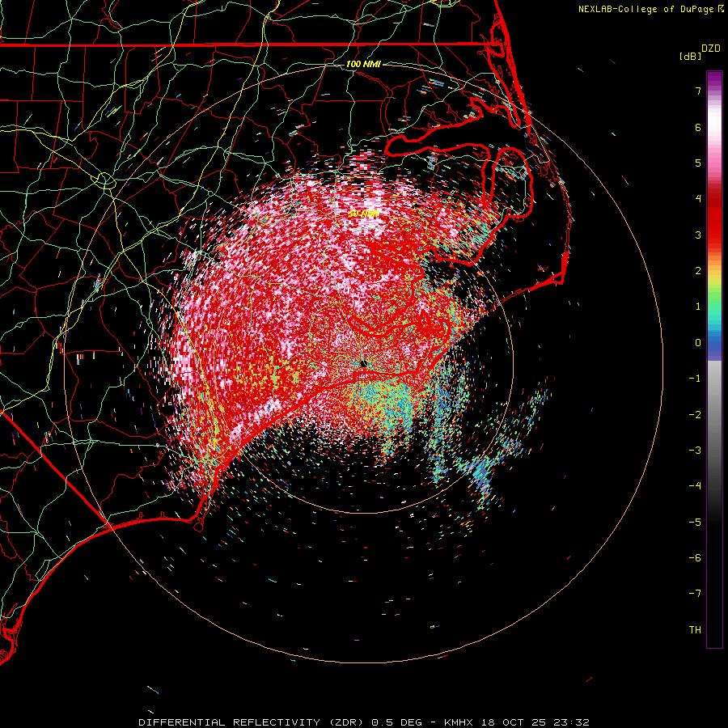Click the caption text DIFFERENTIAL REFLECTIVITY (ZDR)
The width and height of the screenshot is (728, 728).
click(252, 722)
